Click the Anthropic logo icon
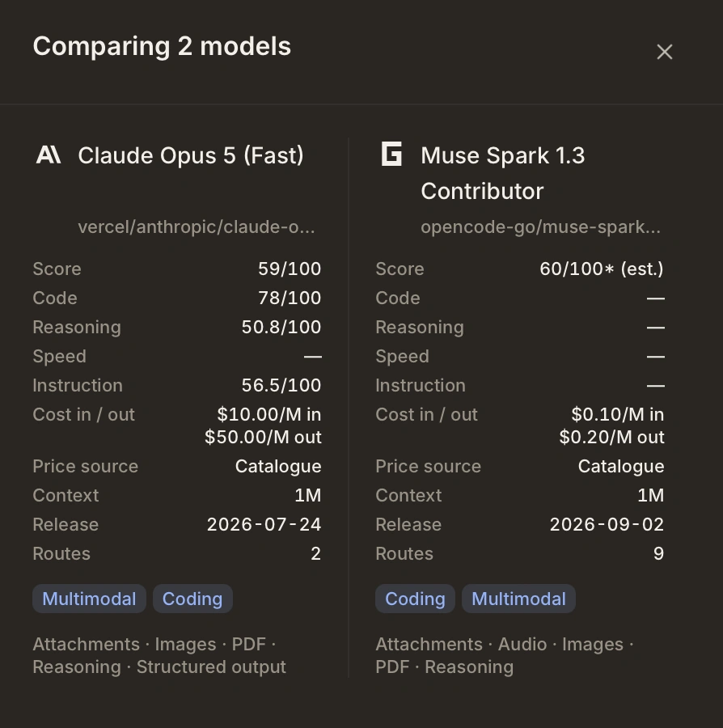The image size is (723, 728). pyautogui.click(x=49, y=154)
